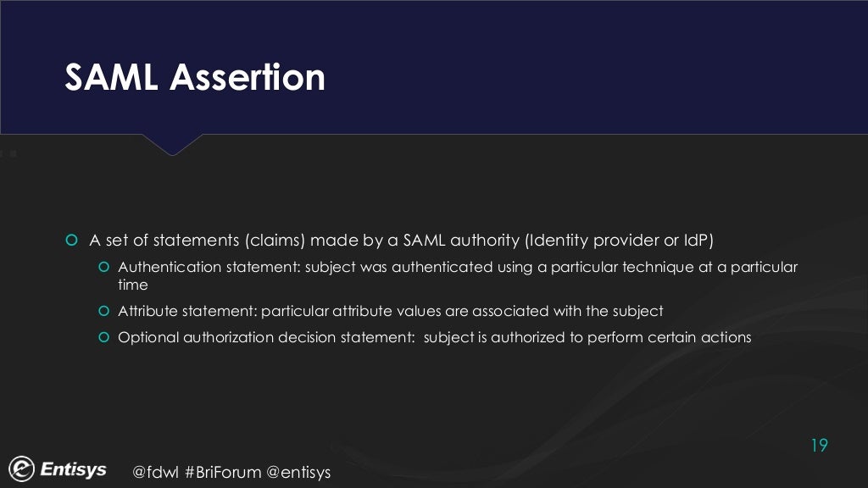Click the Entisys wordmark text

pyautogui.click(x=73, y=469)
